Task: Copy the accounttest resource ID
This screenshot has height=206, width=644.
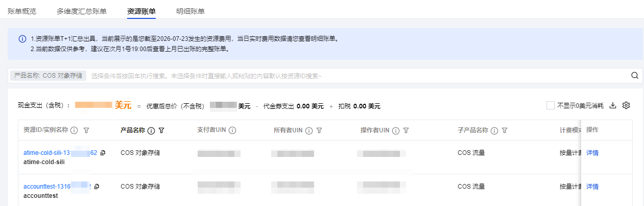Action: (x=97, y=187)
